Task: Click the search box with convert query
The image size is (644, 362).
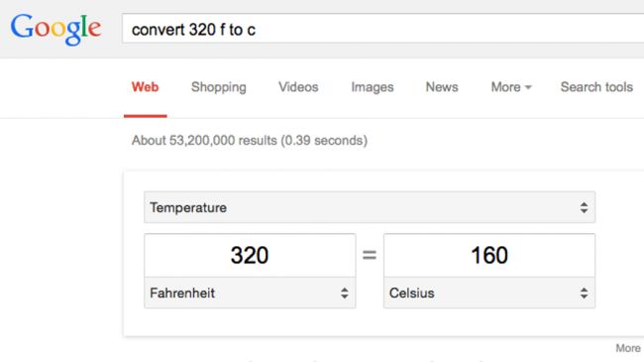Action: (x=382, y=29)
